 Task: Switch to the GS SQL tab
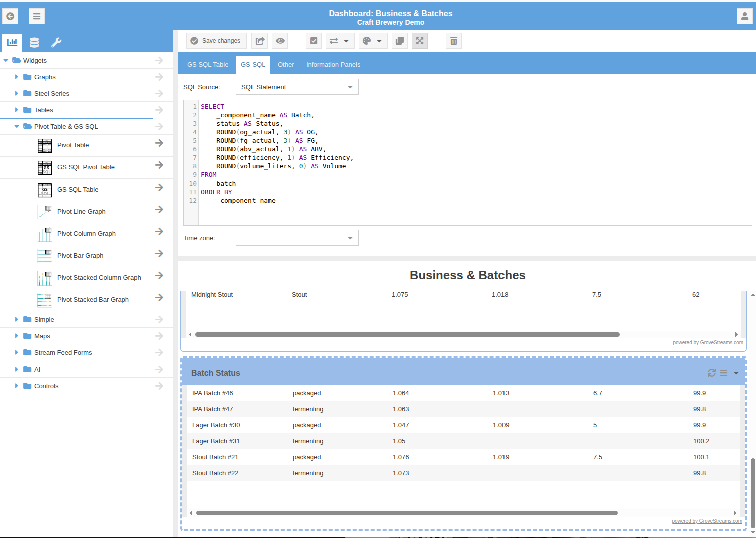(x=253, y=65)
